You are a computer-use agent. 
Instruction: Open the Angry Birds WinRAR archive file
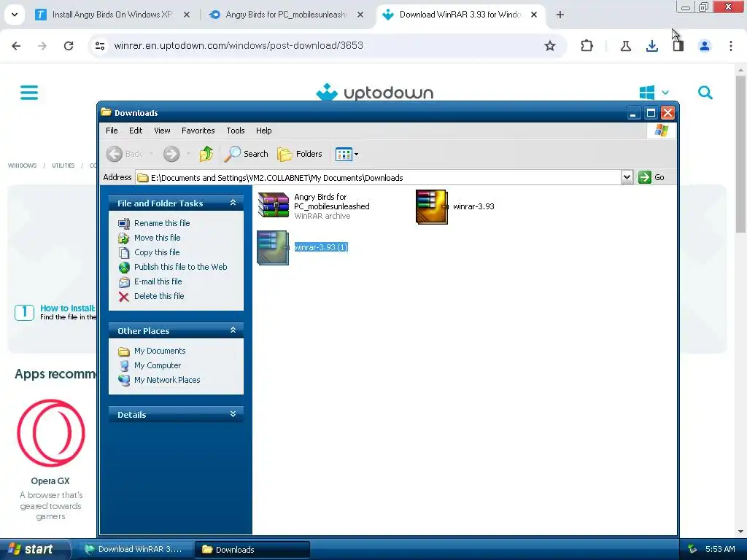[x=274, y=205]
